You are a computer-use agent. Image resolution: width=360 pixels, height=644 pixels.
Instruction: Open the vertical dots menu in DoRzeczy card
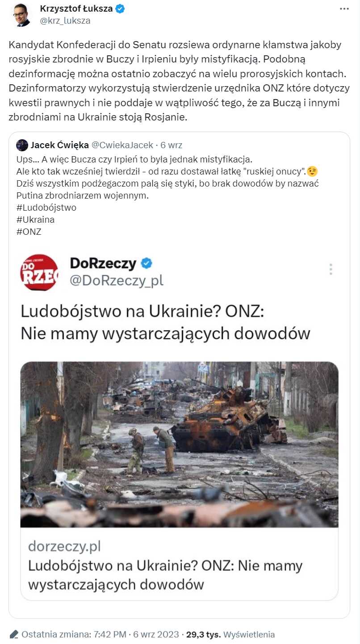[331, 269]
